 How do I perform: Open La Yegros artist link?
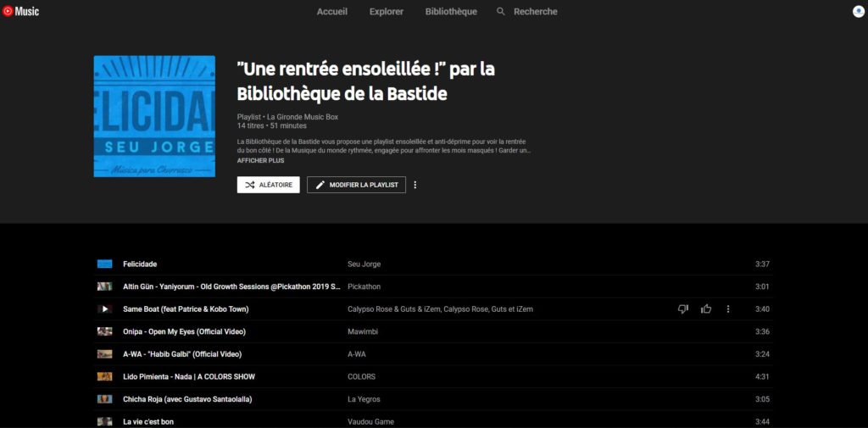[364, 399]
